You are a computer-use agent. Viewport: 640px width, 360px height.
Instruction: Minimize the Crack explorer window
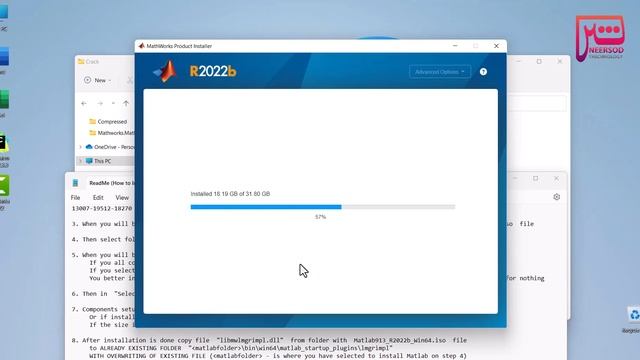519,61
